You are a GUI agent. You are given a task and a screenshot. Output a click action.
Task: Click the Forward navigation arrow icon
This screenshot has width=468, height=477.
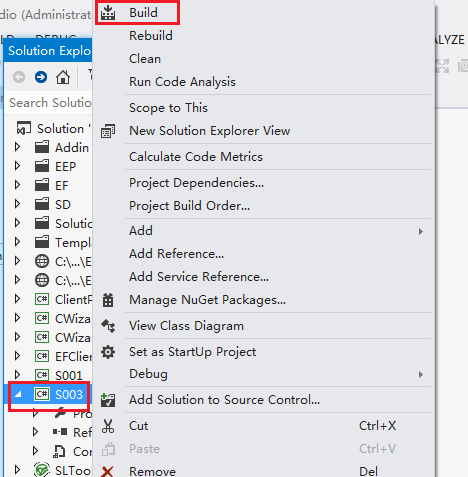click(41, 77)
